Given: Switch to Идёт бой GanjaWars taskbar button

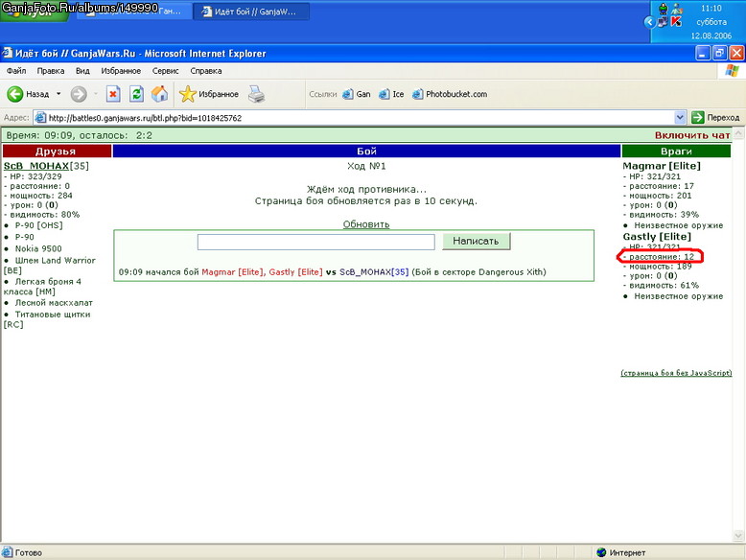Looking at the screenshot, I should pyautogui.click(x=250, y=12).
